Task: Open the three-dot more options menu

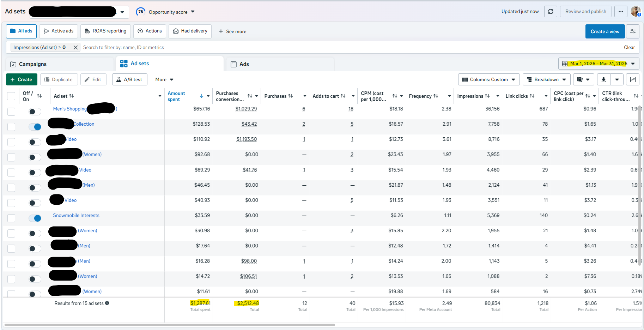Action: coord(621,11)
